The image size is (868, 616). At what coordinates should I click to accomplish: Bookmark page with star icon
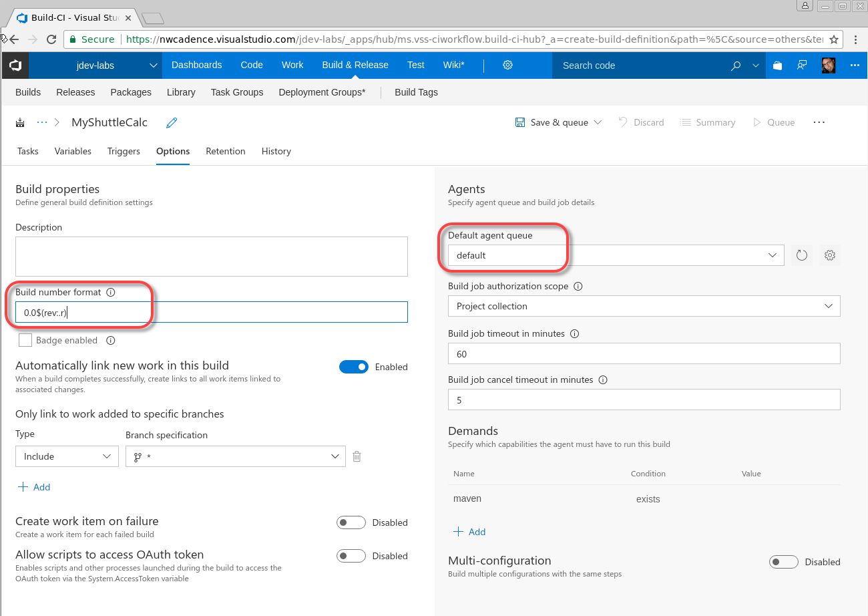click(x=834, y=39)
